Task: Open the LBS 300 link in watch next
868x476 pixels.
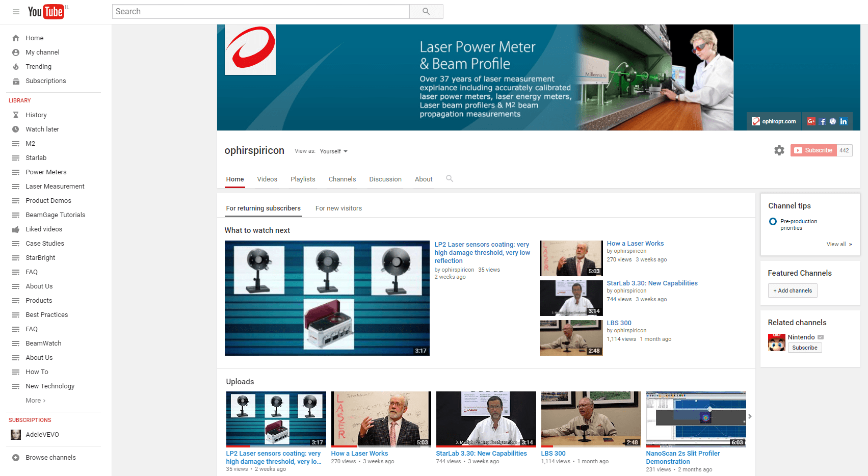Action: pyautogui.click(x=619, y=323)
